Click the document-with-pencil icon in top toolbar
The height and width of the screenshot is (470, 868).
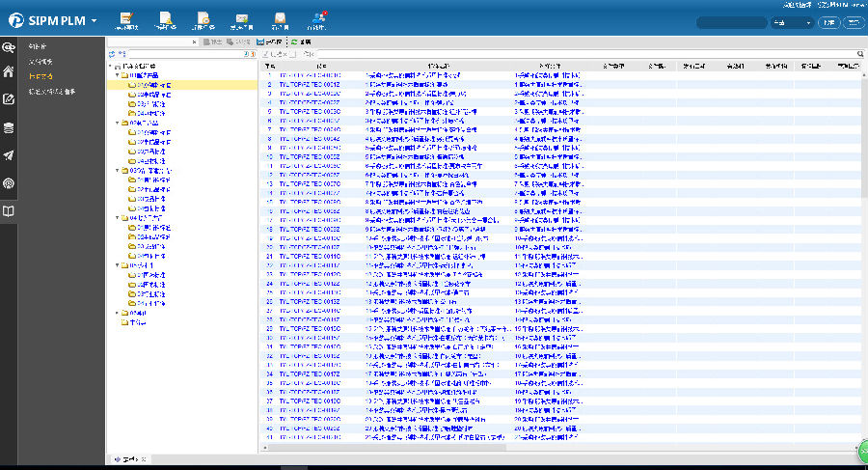point(127,17)
